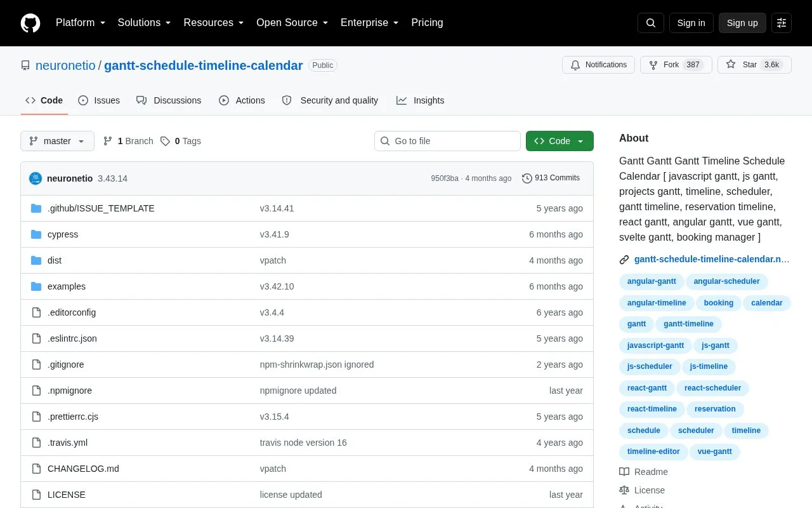
Task: Switch to the Discussions tab
Action: [169, 100]
